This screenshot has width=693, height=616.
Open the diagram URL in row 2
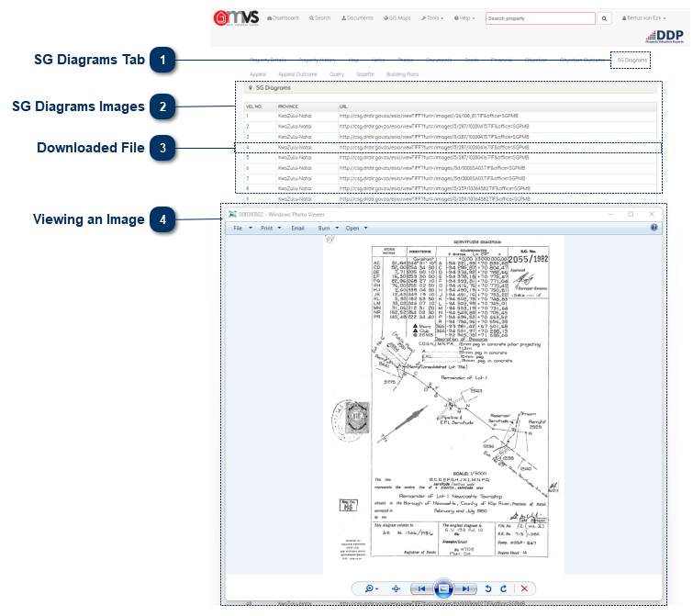[x=434, y=127]
